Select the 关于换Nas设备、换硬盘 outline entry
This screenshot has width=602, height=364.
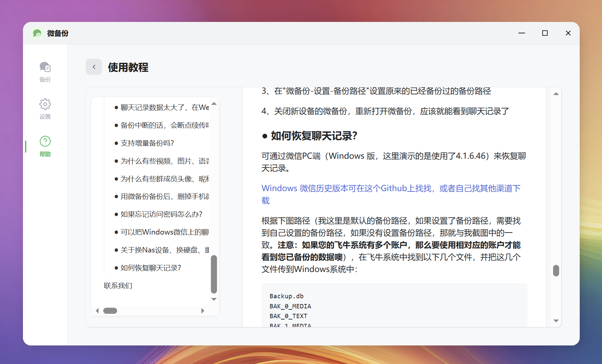(162, 250)
